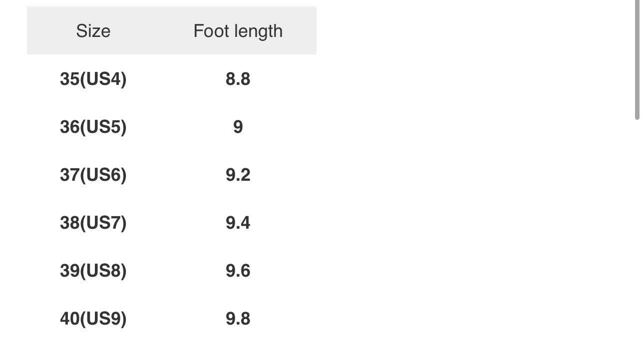644x350 pixels.
Task: Click the 39(US8) size label
Action: tap(93, 271)
